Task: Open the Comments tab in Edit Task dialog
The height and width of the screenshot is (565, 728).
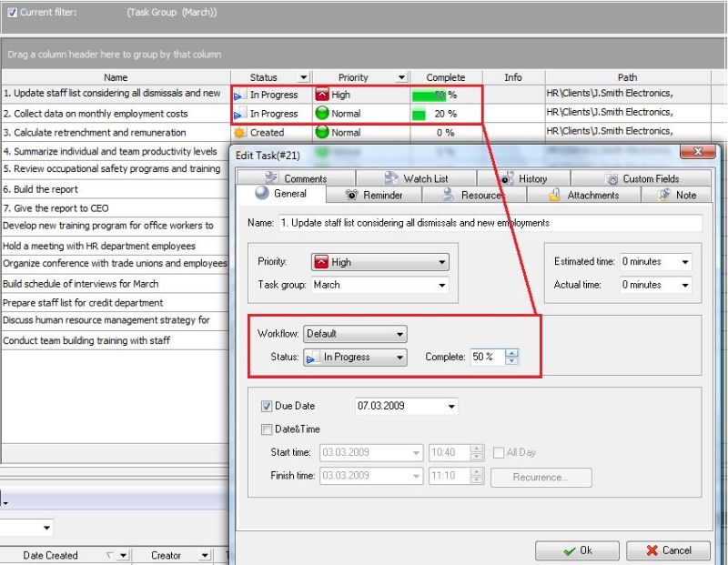Action: (296, 178)
